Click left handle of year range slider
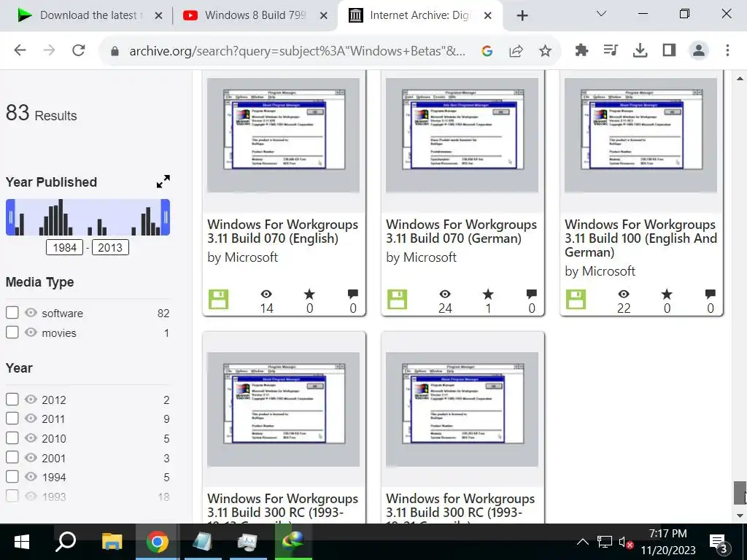Image resolution: width=747 pixels, height=560 pixels. 10,217
